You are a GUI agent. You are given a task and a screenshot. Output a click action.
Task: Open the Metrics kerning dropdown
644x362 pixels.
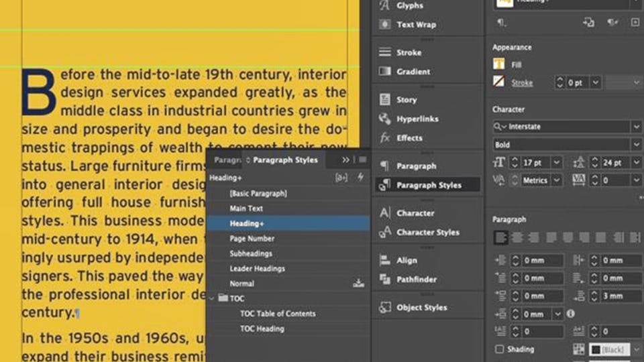[x=557, y=180]
